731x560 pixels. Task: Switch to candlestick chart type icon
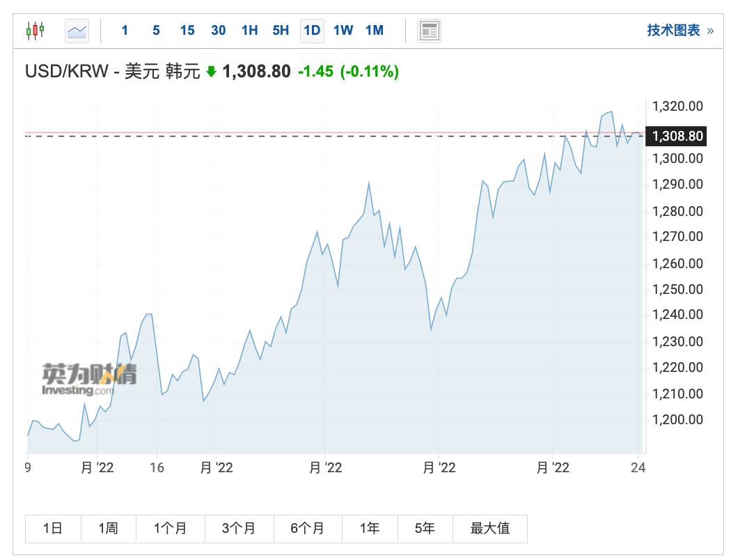coord(35,31)
